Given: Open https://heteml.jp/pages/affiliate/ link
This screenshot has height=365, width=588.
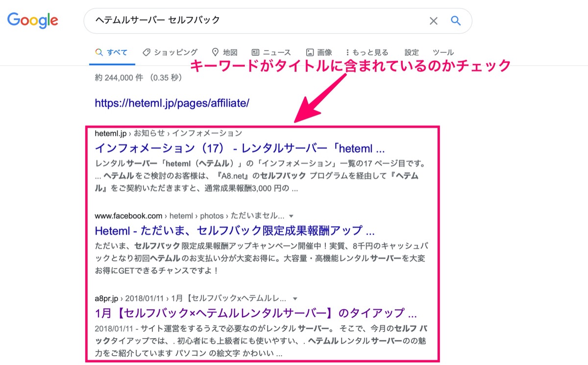Looking at the screenshot, I should tap(172, 103).
